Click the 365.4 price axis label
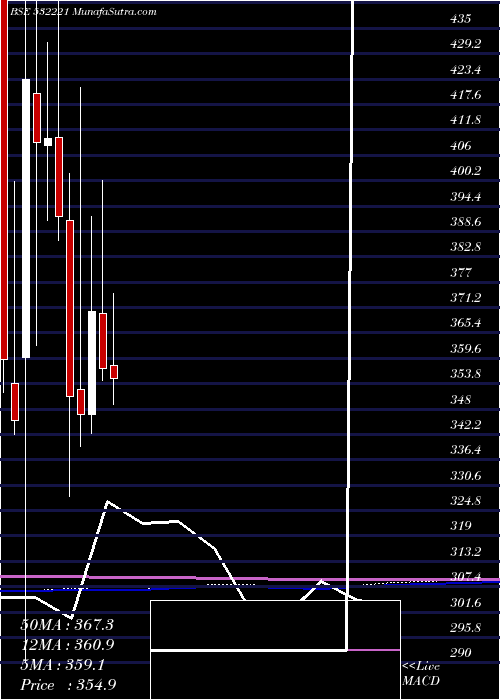 (467, 323)
